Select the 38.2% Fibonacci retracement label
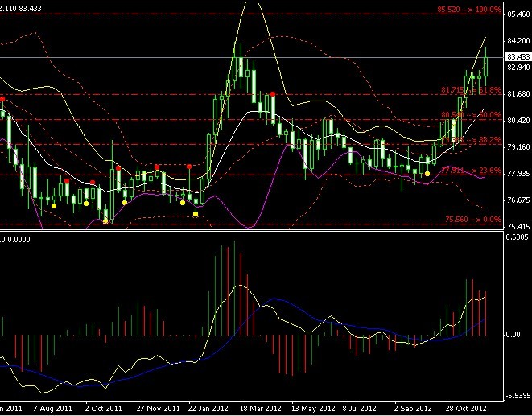532x416 pixels. pos(472,140)
